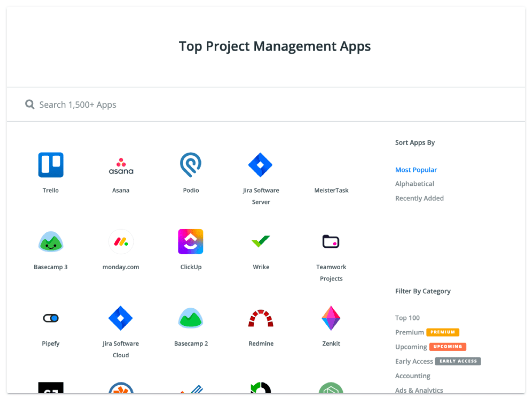532x400 pixels.
Task: Click the Redmine name label
Action: [261, 344]
